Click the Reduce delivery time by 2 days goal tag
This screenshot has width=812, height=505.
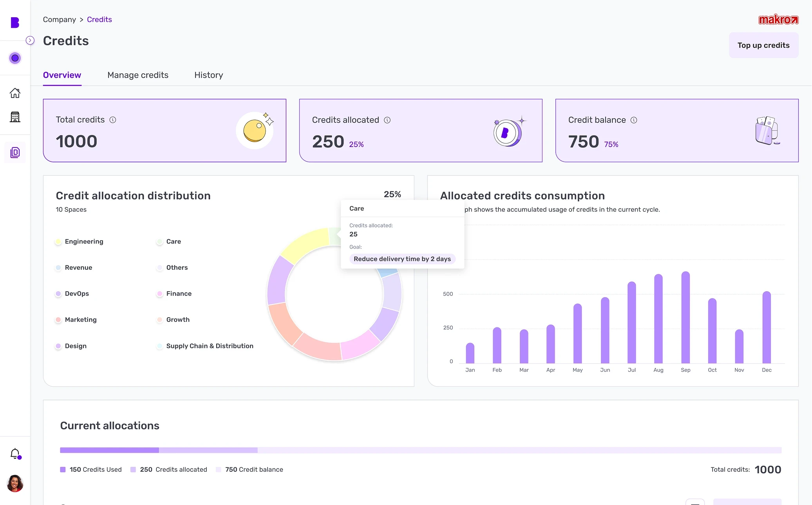point(402,259)
